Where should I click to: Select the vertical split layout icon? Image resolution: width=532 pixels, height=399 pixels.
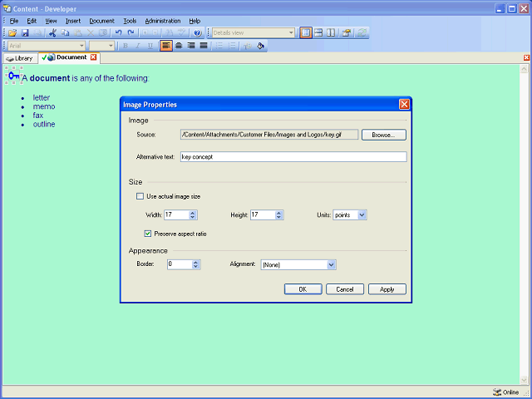(x=331, y=33)
